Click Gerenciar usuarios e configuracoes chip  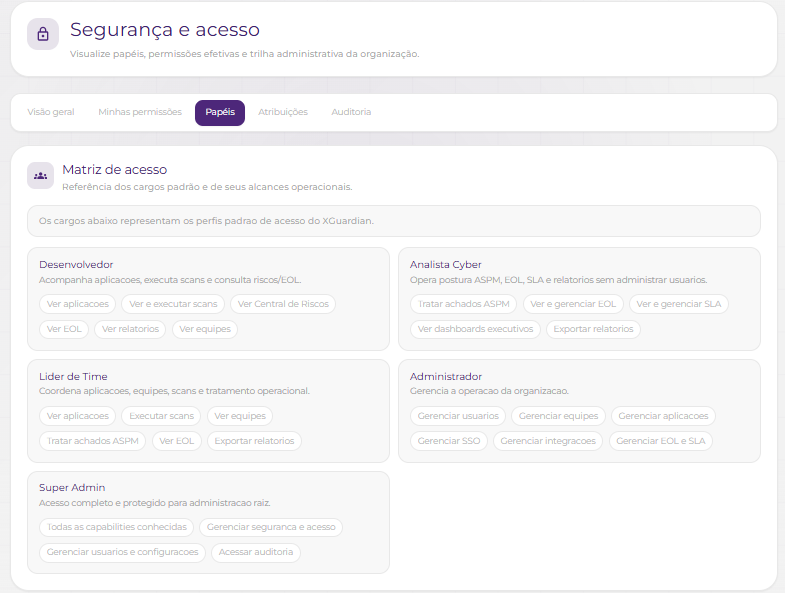pos(123,552)
